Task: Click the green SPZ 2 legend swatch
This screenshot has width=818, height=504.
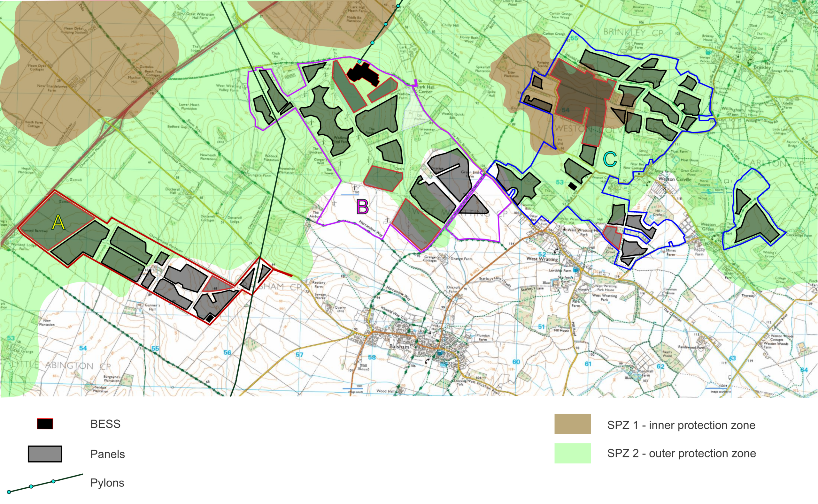Action: click(x=573, y=453)
